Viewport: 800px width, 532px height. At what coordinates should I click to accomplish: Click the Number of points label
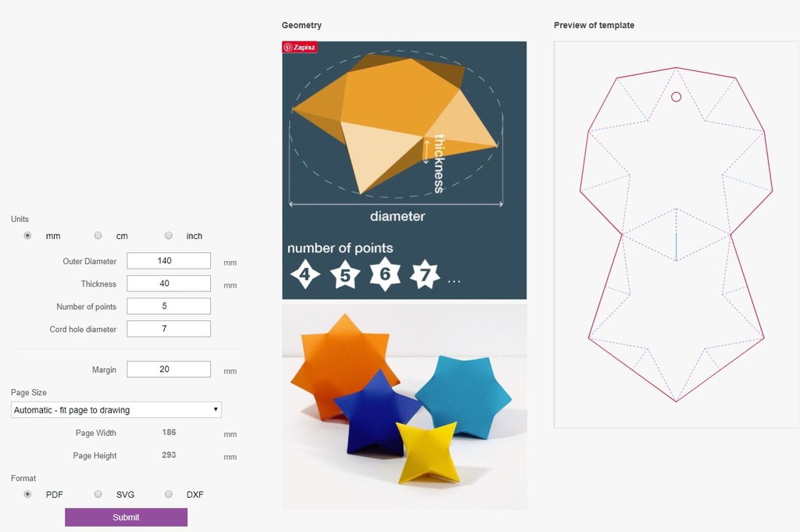click(86, 306)
